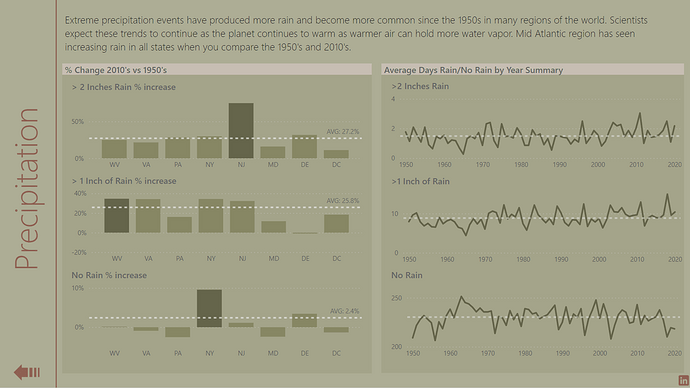This screenshot has height=388, width=690.
Task: Select the NY bar in No Rain chart
Action: coord(209,308)
